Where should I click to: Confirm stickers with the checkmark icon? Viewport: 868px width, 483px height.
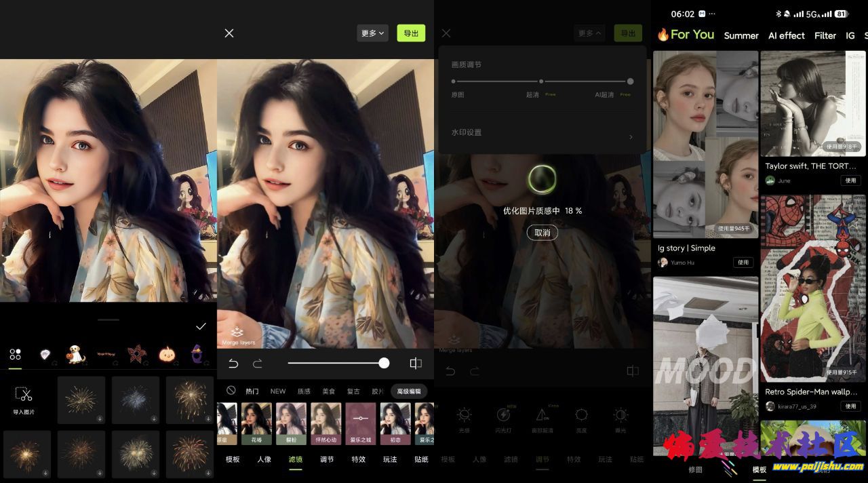click(201, 326)
